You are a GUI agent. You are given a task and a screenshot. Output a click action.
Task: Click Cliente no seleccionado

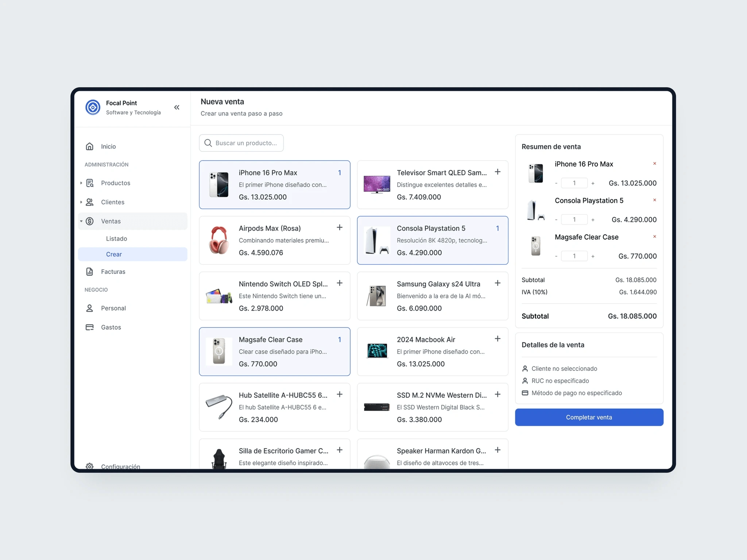pos(564,369)
